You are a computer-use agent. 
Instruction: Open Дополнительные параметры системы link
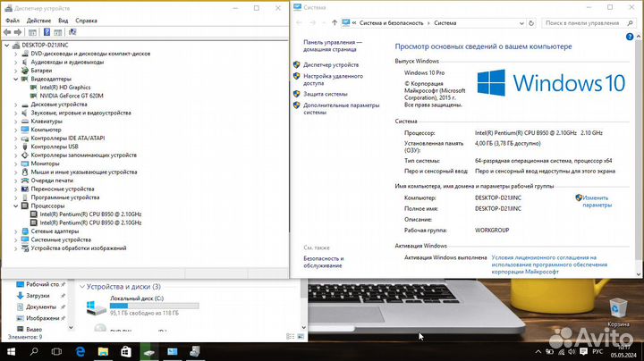point(342,109)
